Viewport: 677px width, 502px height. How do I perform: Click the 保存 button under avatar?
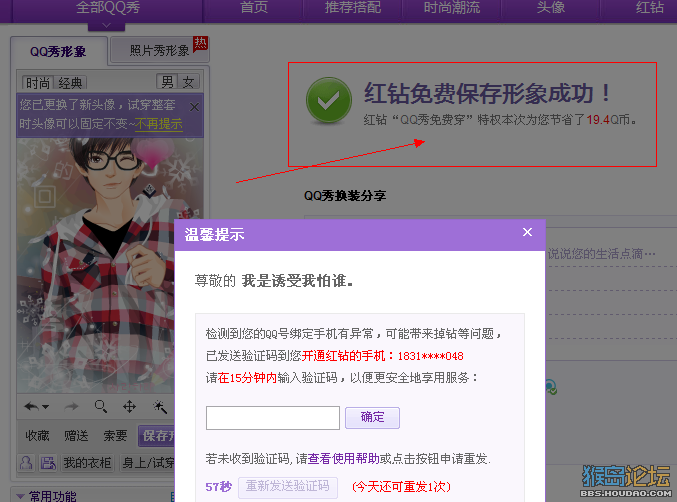click(156, 436)
